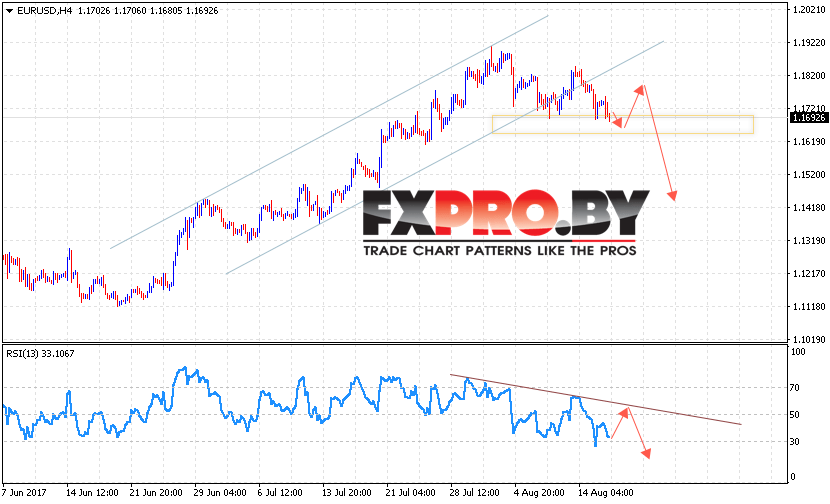
Task: Click the 1.13190 price axis label
Action: click(x=809, y=241)
